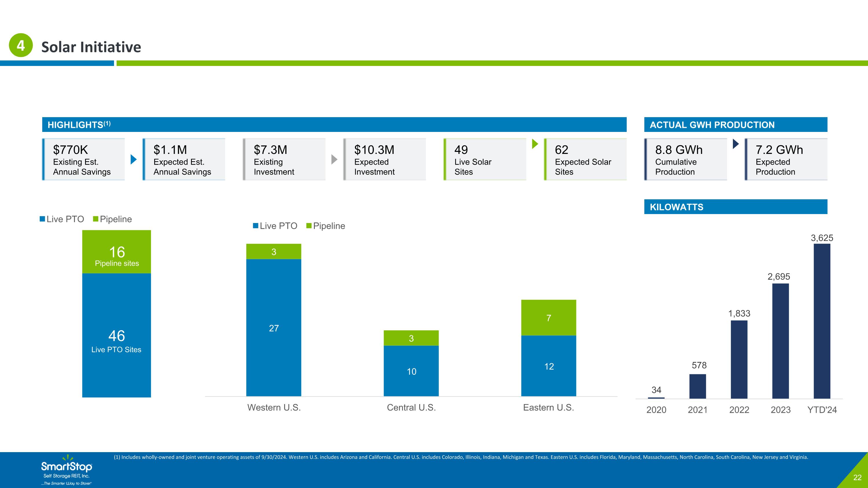Viewport: 868px width, 488px height.
Task: Click the gray arrow after $7.3M card
Action: [334, 159]
